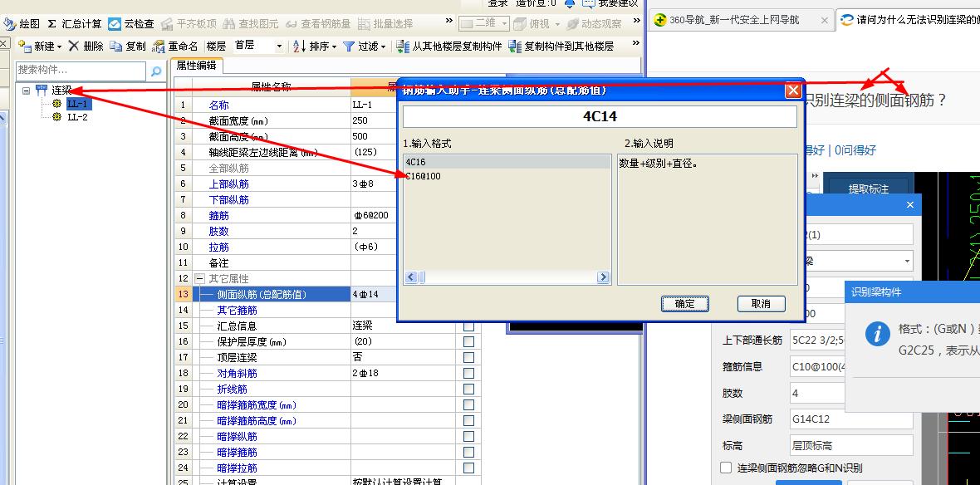Collapse the 其它属性 property group
Viewport: 980px width, 485px height.
[200, 279]
